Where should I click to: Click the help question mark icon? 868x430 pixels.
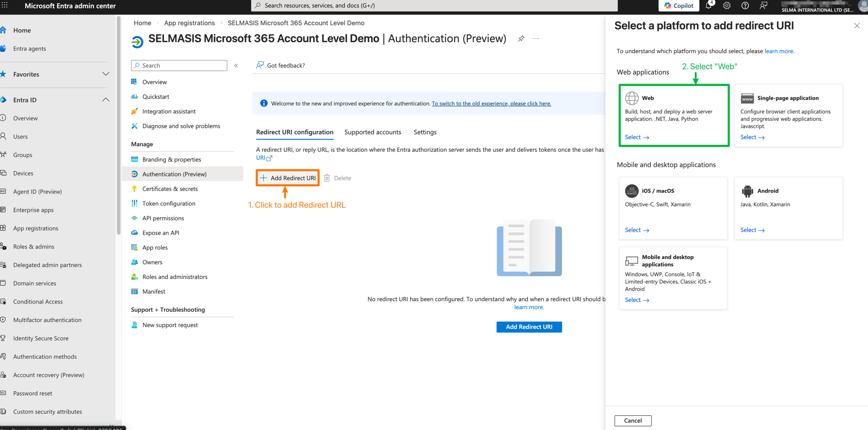[745, 6]
